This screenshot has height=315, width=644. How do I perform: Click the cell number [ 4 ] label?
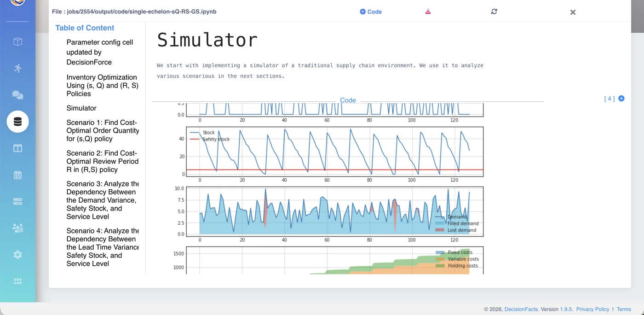[609, 99]
